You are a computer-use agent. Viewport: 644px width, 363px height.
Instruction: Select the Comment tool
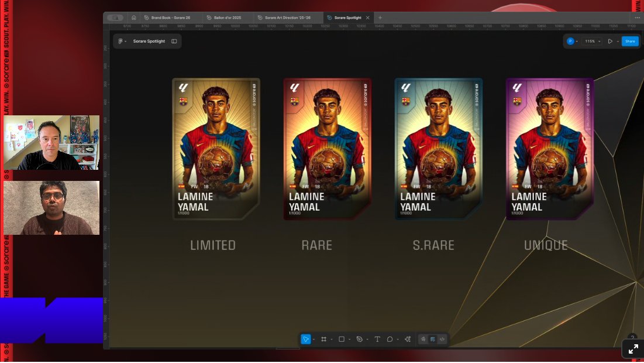pyautogui.click(x=390, y=339)
